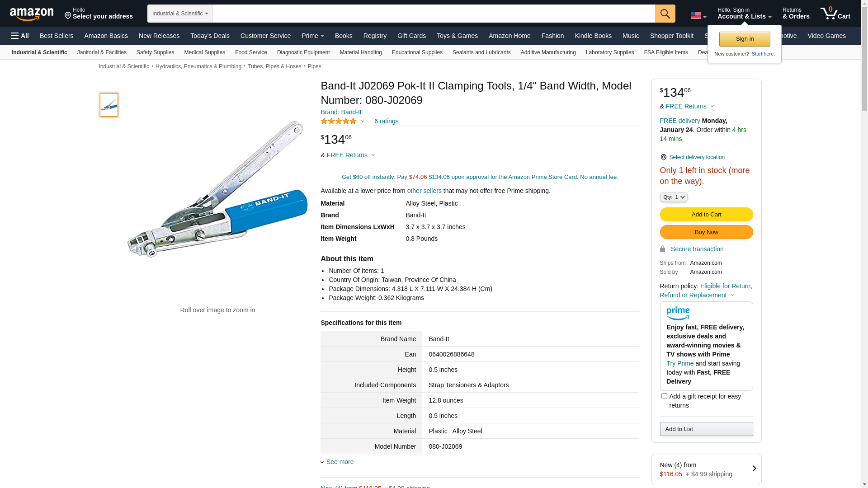The width and height of the screenshot is (868, 488).
Task: Open the shopping cart icon
Action: [x=835, y=14]
